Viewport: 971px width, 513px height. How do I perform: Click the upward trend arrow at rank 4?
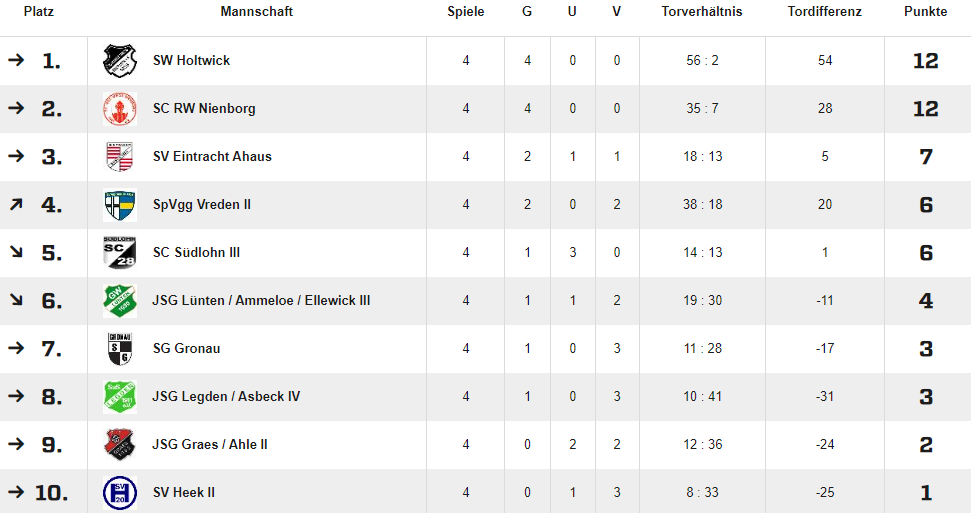coord(16,205)
